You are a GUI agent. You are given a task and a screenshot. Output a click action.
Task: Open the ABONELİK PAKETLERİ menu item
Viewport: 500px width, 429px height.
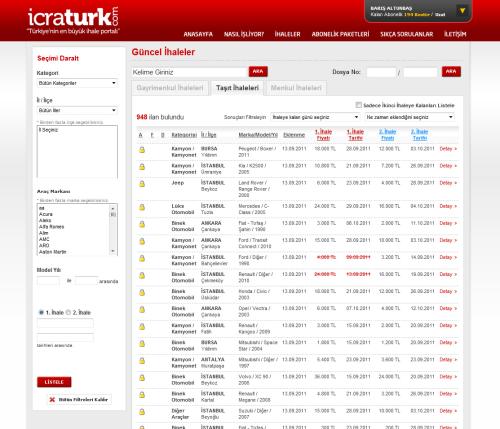click(340, 34)
